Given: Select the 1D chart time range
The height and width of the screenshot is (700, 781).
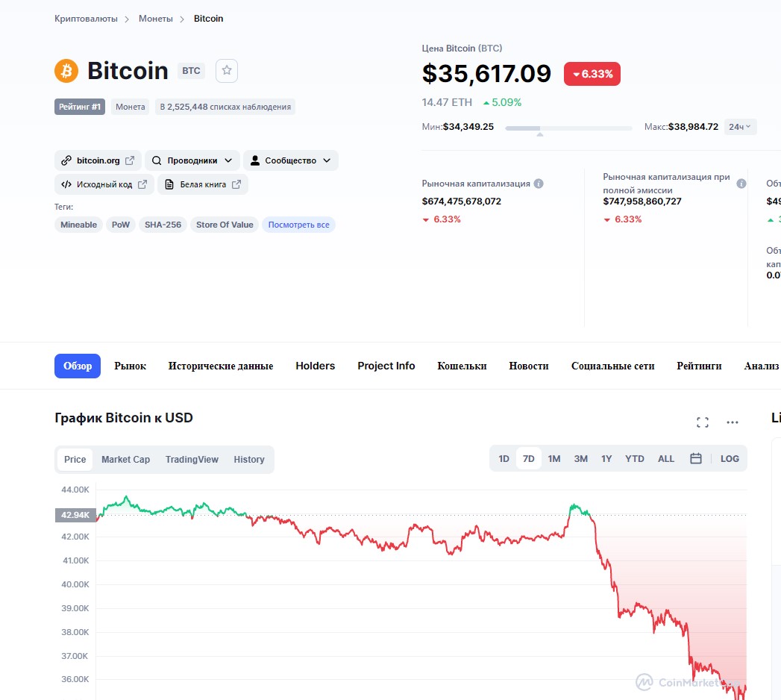Looking at the screenshot, I should (x=504, y=458).
